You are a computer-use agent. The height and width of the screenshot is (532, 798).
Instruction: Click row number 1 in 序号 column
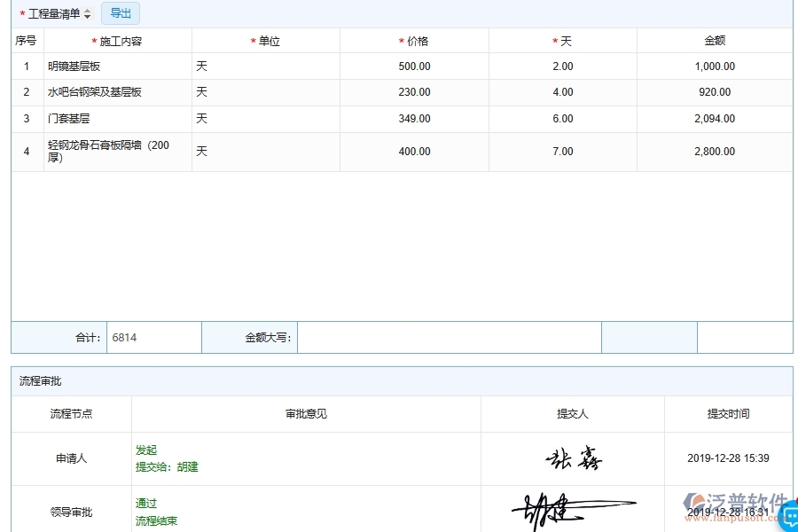[x=27, y=66]
